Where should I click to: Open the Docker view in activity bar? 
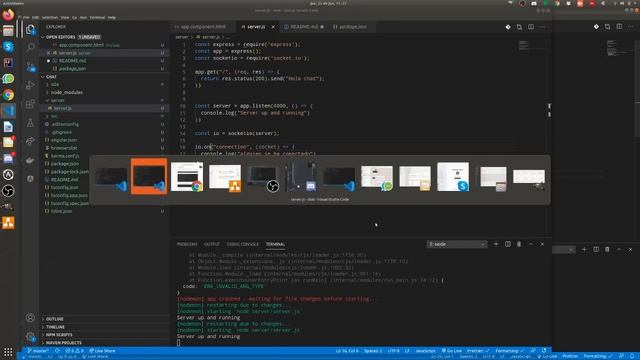tap(31, 160)
